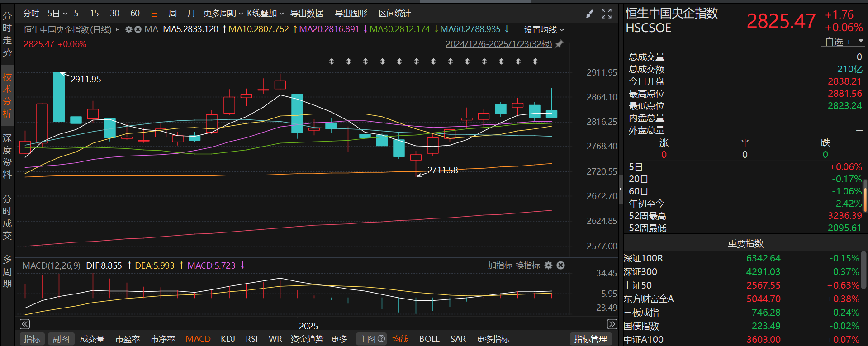This screenshot has width=868, height=346.
Task: Open the 东方财富全A index row
Action: tap(742, 299)
